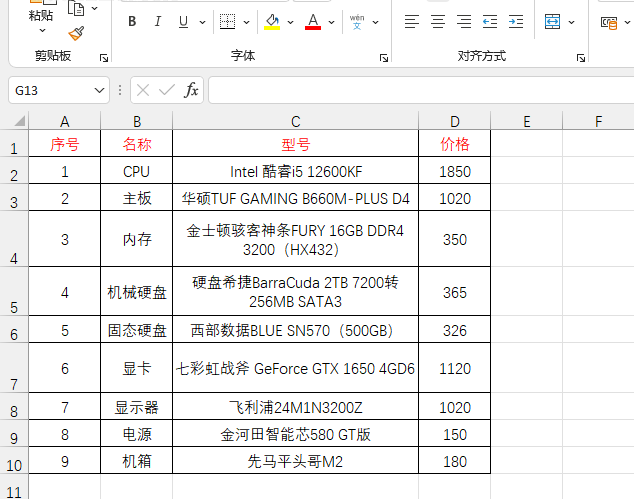Click into the formula bar input
Image resolution: width=634 pixels, height=499 pixels.
click(x=421, y=90)
